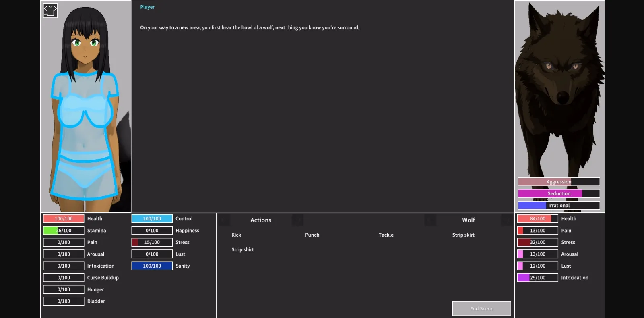Select the blue Control bar

tap(152, 219)
